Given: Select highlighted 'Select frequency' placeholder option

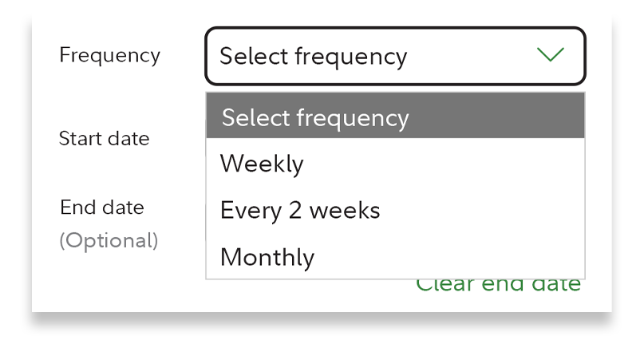Looking at the screenshot, I should click(395, 117).
